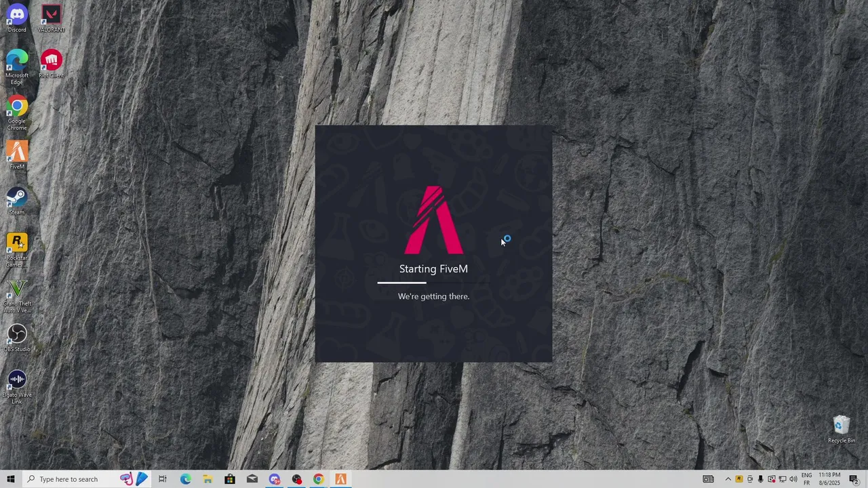Open Discord from the taskbar

[x=275, y=479]
